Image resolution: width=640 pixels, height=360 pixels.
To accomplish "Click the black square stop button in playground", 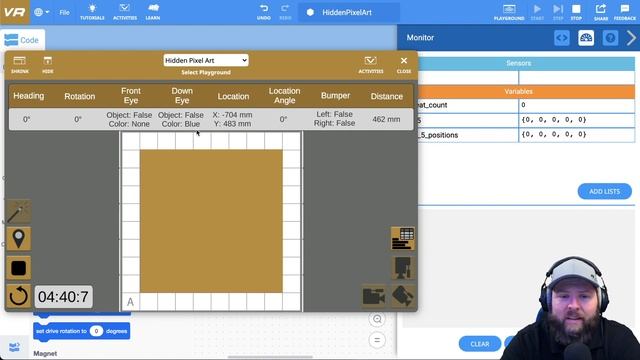I will click(18, 268).
